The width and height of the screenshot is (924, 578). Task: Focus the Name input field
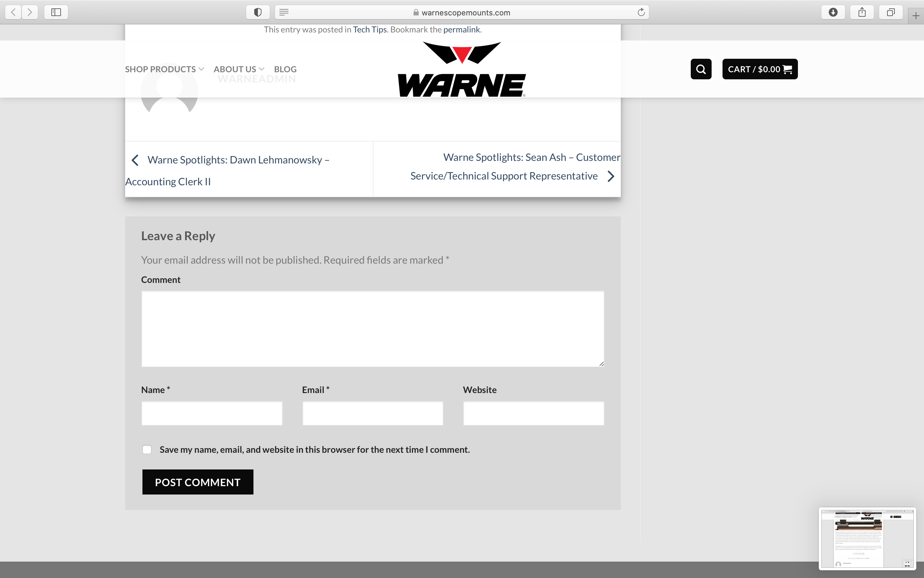[x=212, y=413]
